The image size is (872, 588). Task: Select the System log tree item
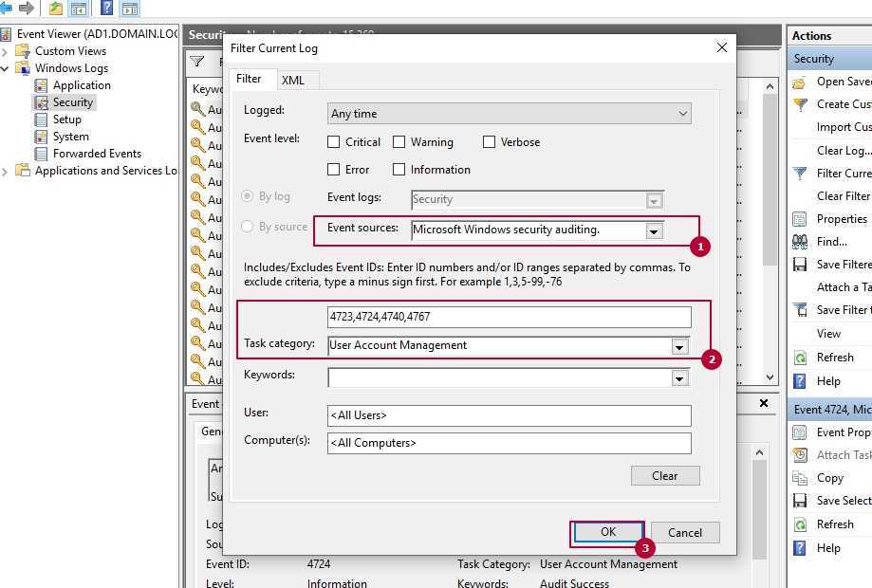[x=70, y=137]
